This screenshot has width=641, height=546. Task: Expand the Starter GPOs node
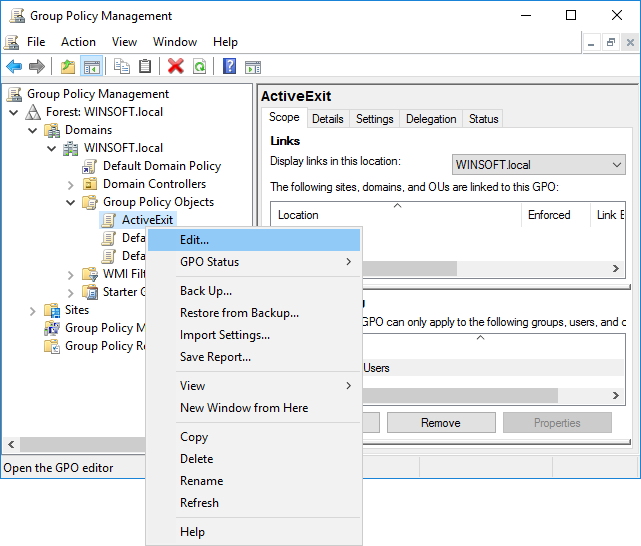pos(70,293)
